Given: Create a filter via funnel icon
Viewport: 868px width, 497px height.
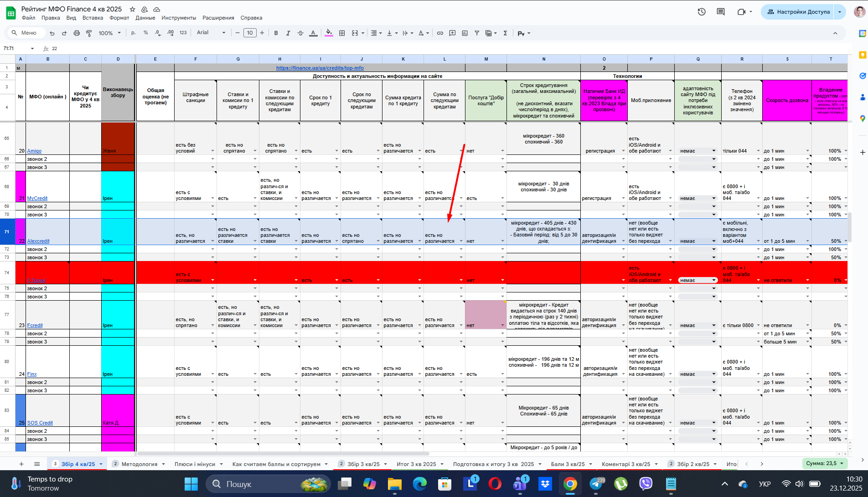Looking at the screenshot, I should coord(477,33).
